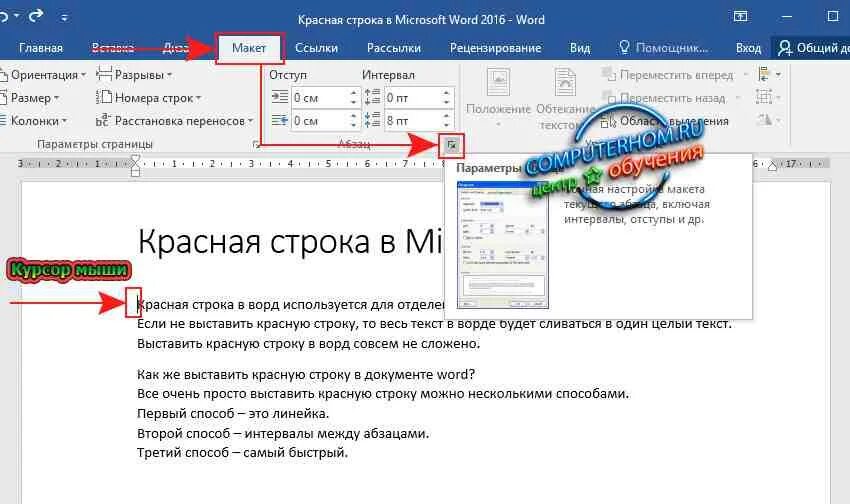Click the spacing-after icon
Image resolution: width=850 pixels, height=504 pixels.
click(372, 120)
